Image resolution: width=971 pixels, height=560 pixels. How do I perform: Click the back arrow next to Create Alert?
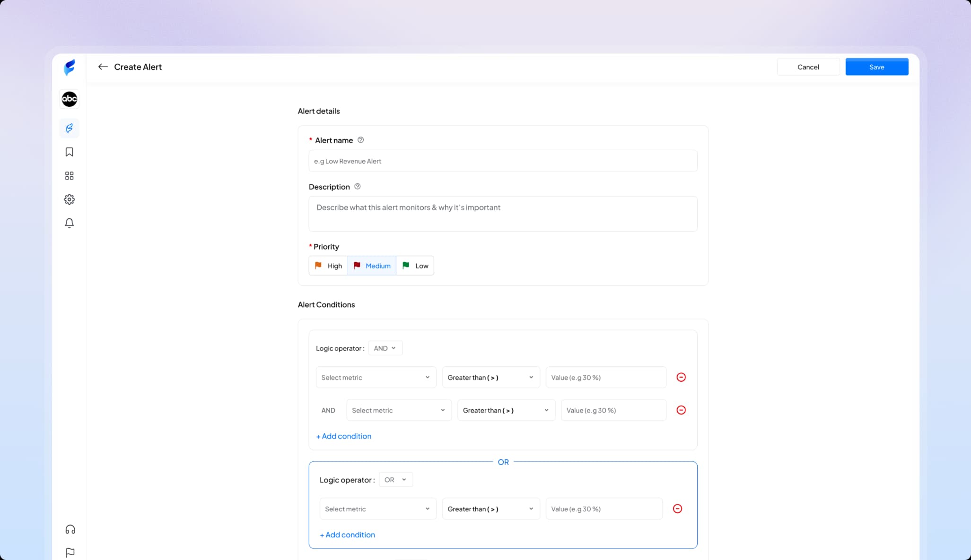tap(103, 67)
